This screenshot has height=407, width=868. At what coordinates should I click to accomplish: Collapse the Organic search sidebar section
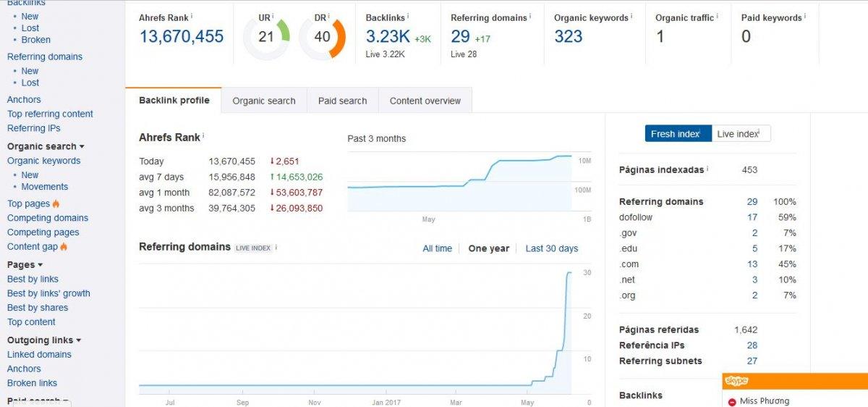[x=46, y=146]
